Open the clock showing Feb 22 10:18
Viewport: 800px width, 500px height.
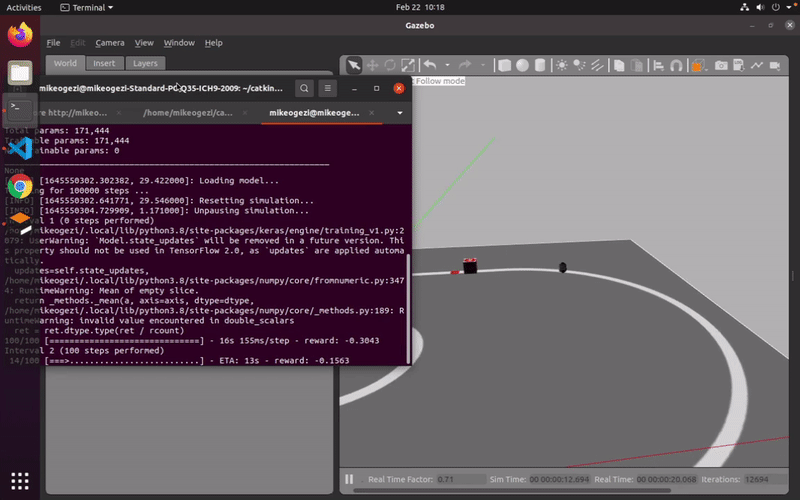[420, 7]
